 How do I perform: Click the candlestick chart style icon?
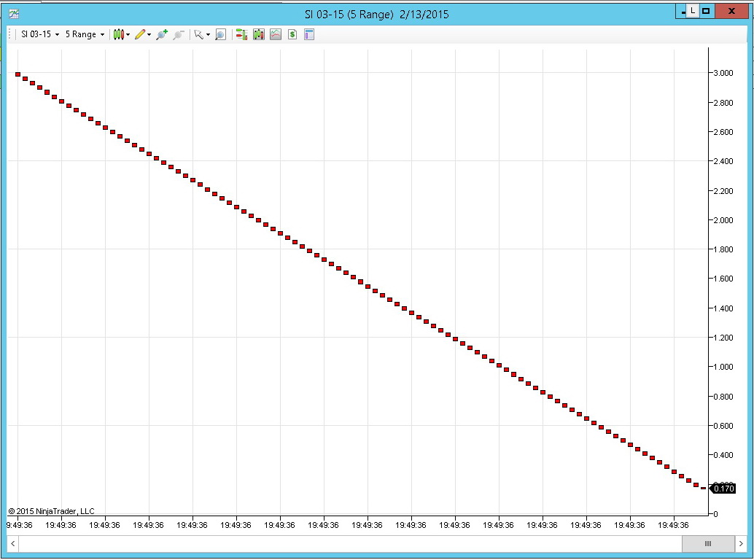[x=118, y=34]
